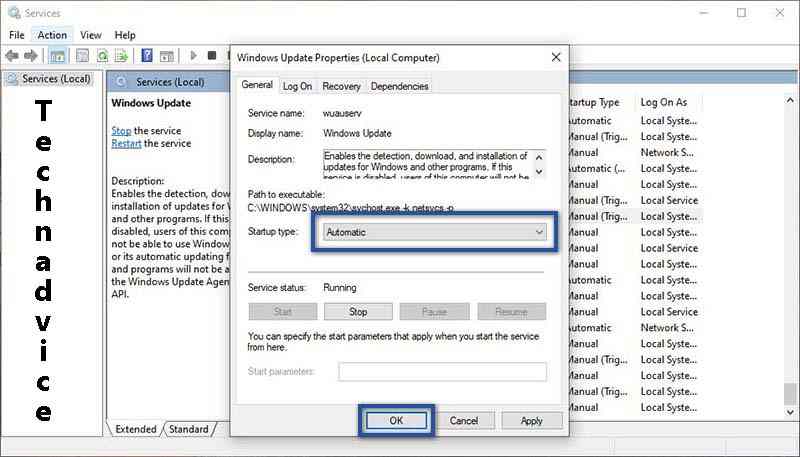
Task: Toggle the Show/Hide Console Tree icon
Action: tap(58, 56)
